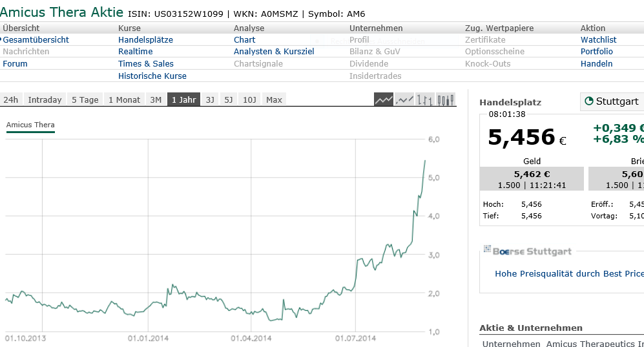Click the Tief value 5,456

click(x=532, y=216)
